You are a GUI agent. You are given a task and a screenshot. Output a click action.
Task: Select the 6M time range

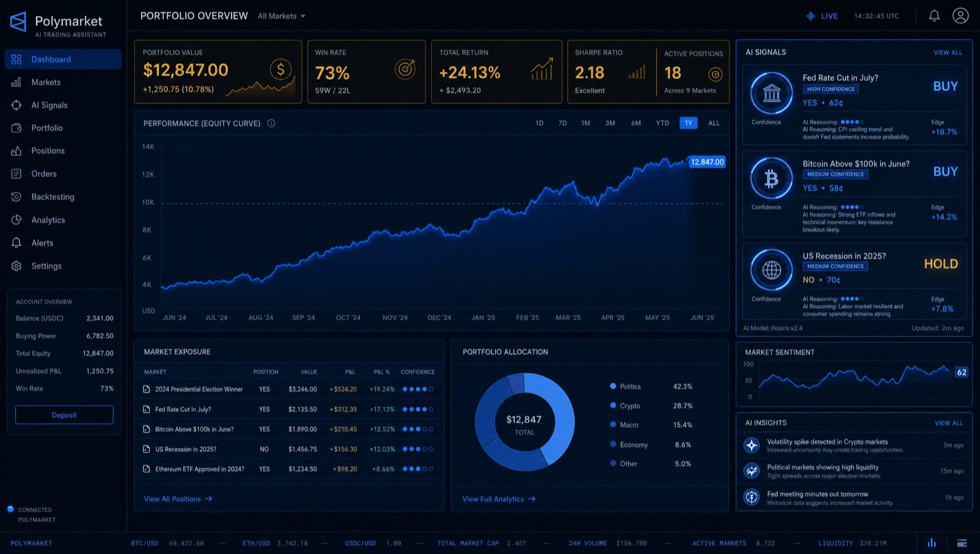point(636,123)
